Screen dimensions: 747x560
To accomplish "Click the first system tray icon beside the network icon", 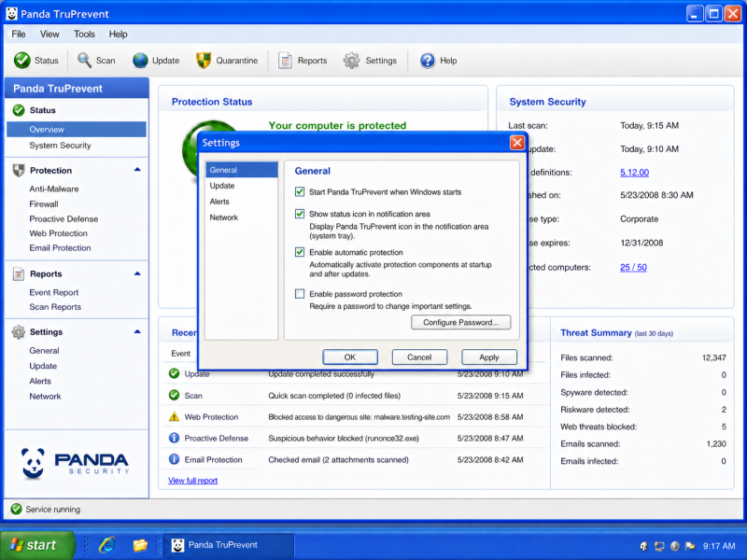I will 644,546.
